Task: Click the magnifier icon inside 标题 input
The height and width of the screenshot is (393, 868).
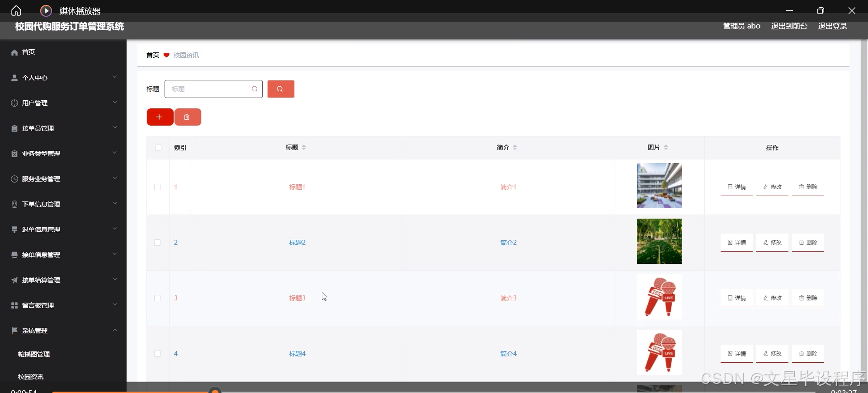Action: pos(255,89)
